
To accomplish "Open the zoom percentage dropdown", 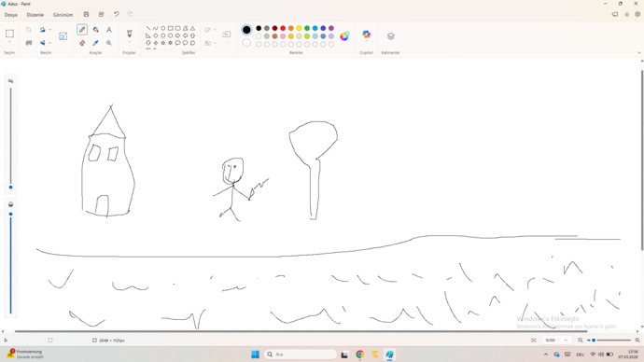I will [x=566, y=341].
